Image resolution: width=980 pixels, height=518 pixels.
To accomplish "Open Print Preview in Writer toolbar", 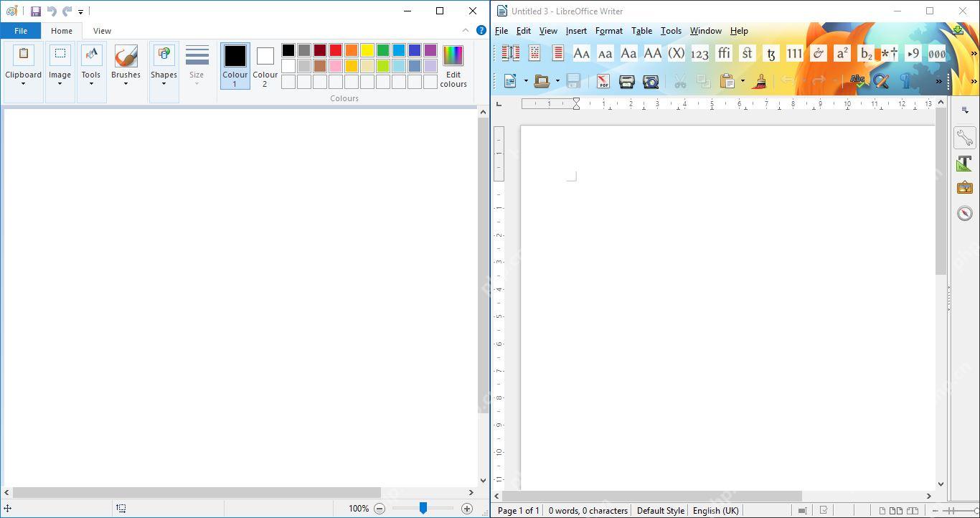I will pos(651,81).
